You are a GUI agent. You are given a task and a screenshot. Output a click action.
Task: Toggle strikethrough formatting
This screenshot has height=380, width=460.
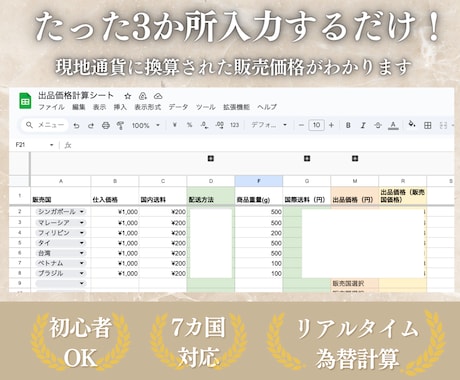click(378, 125)
